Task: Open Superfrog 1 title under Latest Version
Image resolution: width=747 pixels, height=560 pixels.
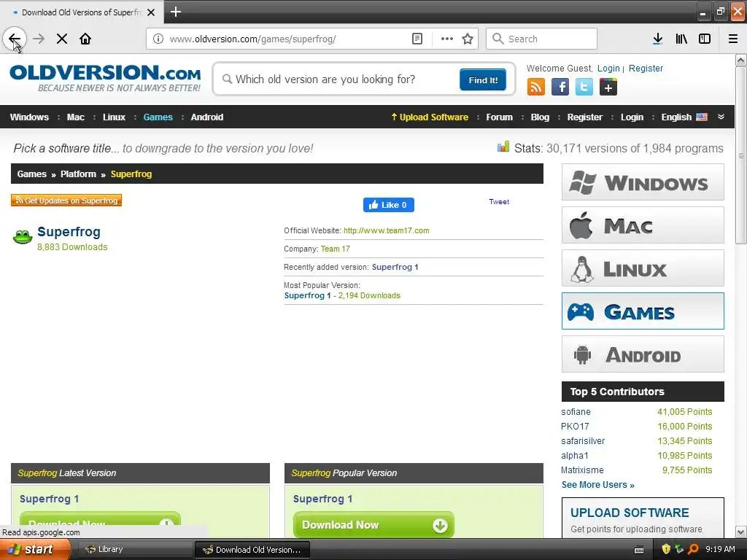Action: (49, 499)
